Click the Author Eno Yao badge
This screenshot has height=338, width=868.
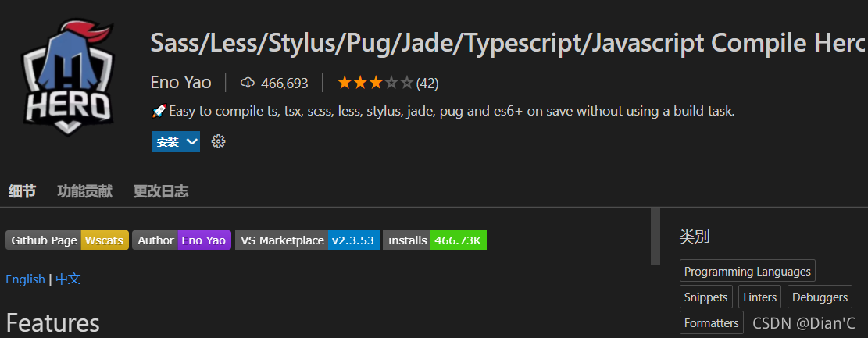point(181,240)
